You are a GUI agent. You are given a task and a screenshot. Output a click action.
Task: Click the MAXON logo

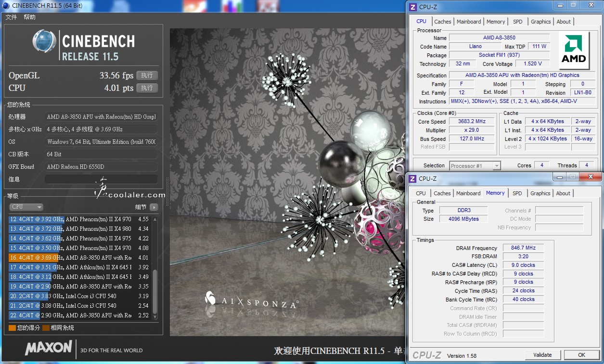(x=48, y=348)
